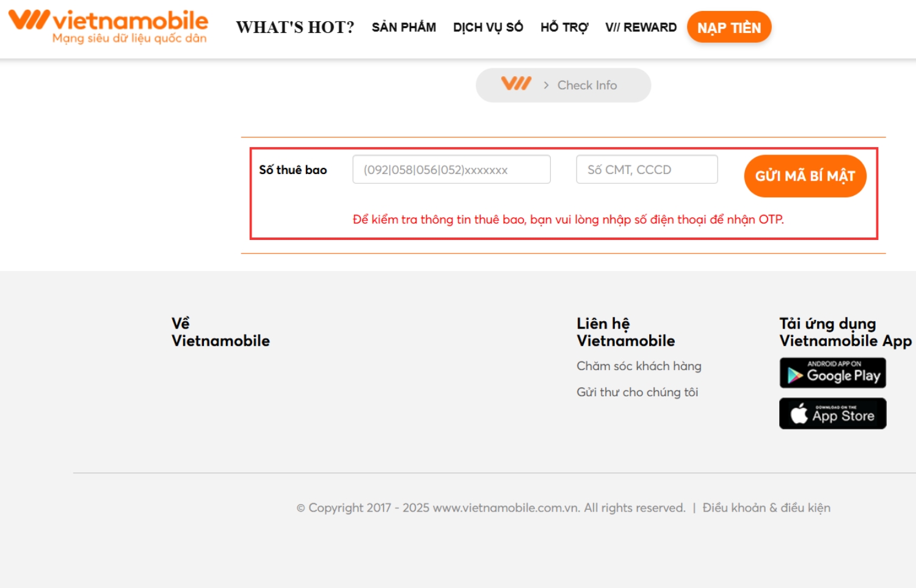The height and width of the screenshot is (588, 916).
Task: Focus the Số CMT, CCCD field
Action: (x=647, y=169)
